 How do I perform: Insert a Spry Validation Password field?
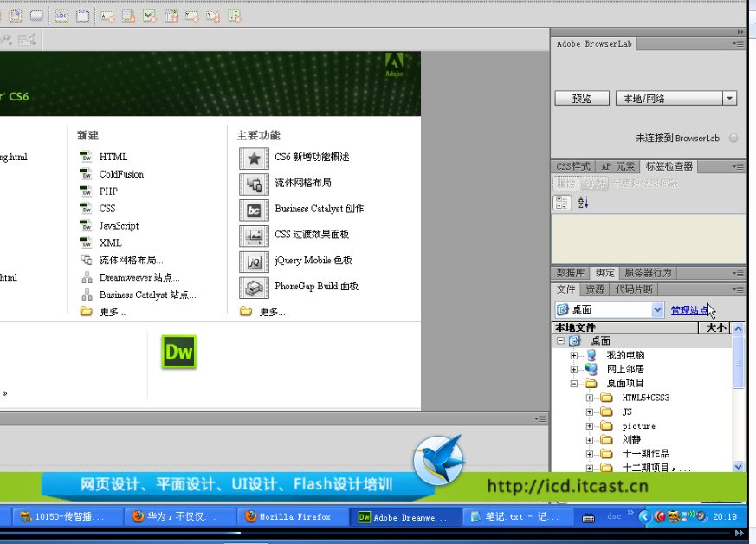[x=192, y=16]
